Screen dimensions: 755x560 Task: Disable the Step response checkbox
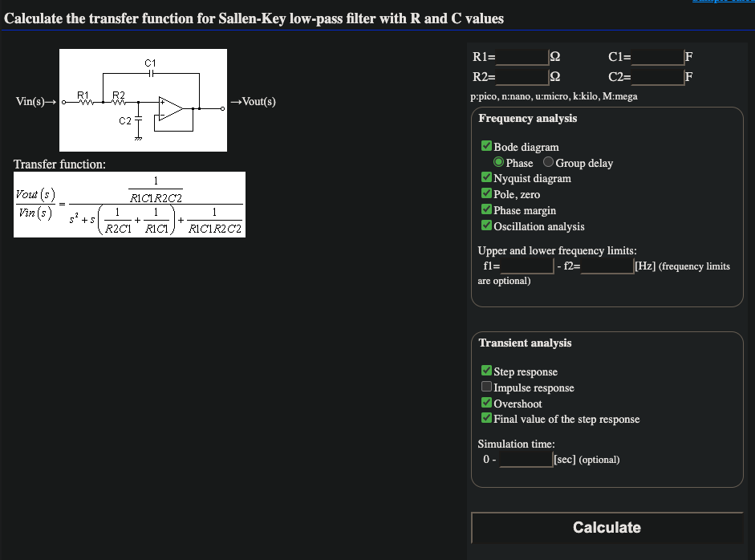tap(487, 371)
